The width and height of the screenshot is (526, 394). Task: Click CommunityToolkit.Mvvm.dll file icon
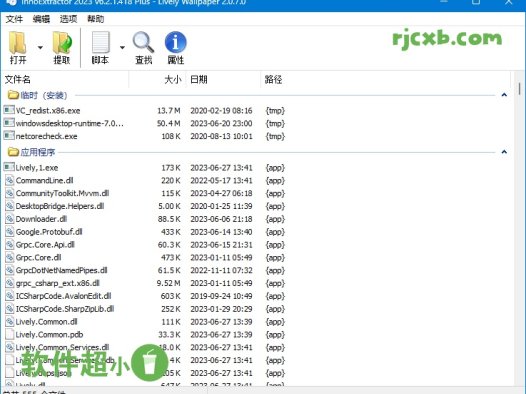click(10, 193)
